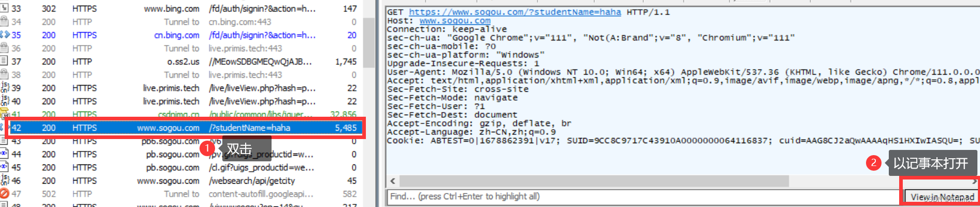Click the JS icon of session 46
Image resolution: width=980 pixels, height=207 pixels.
coord(5,181)
